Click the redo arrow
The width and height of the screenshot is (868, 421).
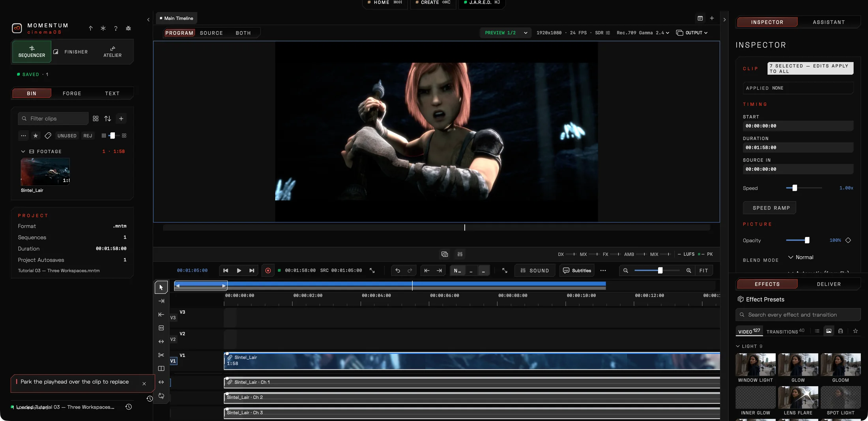(410, 271)
